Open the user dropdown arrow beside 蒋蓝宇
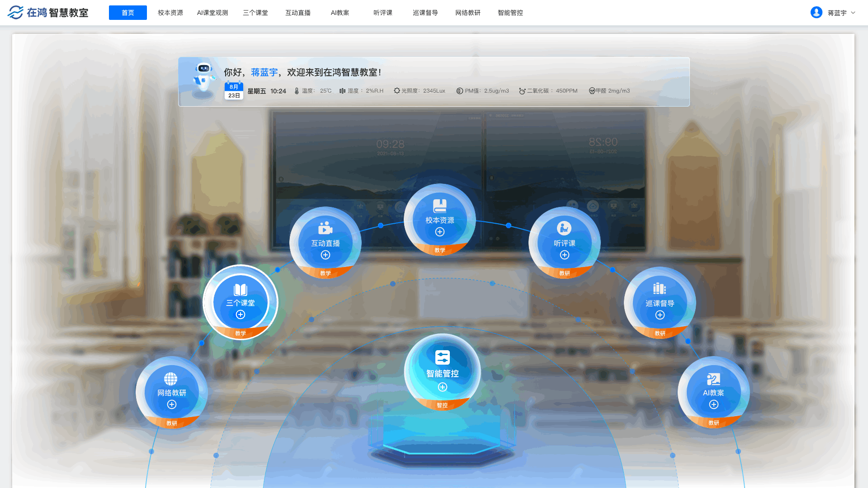868x488 pixels. 853,13
